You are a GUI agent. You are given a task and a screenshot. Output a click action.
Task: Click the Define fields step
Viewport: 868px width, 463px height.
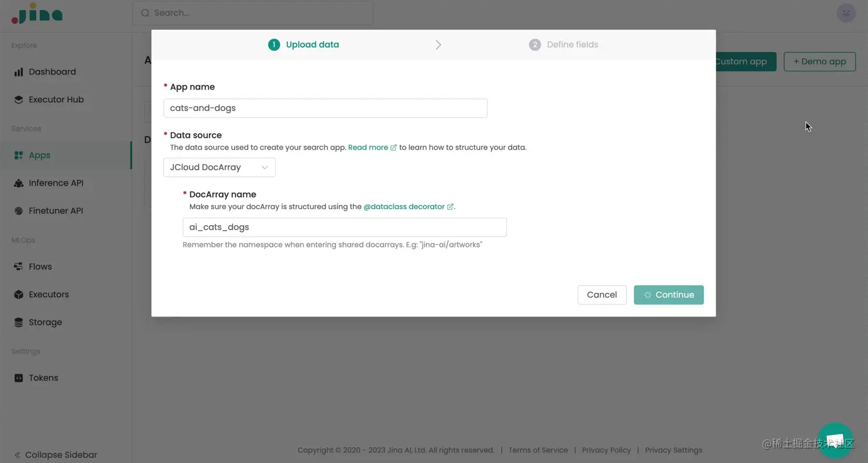pos(564,45)
